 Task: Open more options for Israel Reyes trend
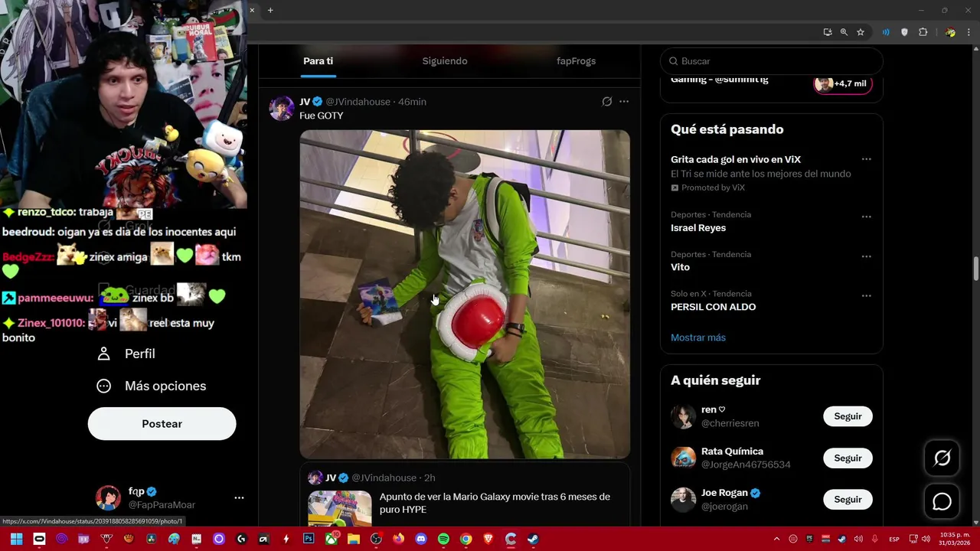click(x=866, y=217)
